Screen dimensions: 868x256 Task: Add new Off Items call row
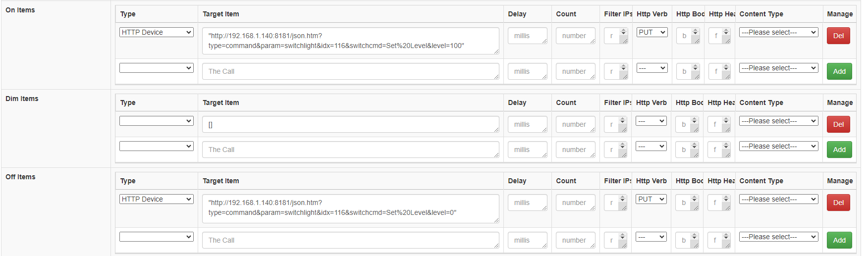(x=839, y=240)
